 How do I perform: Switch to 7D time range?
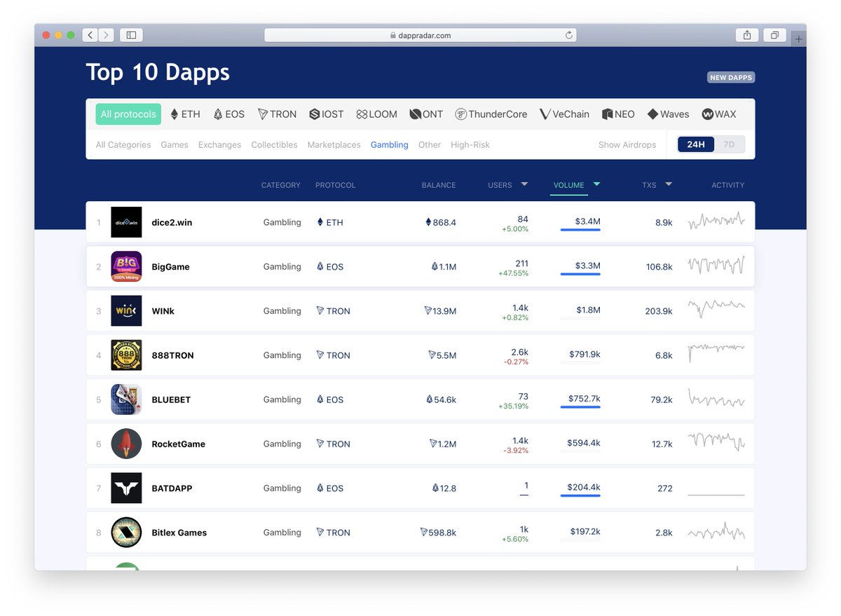click(729, 144)
